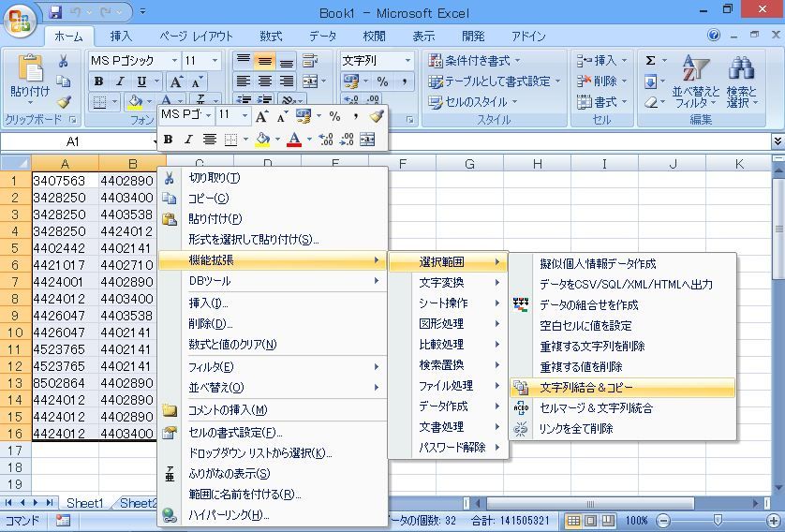Click mini toolbar fill color yellow swatch
The height and width of the screenshot is (532, 785).
pos(262,140)
